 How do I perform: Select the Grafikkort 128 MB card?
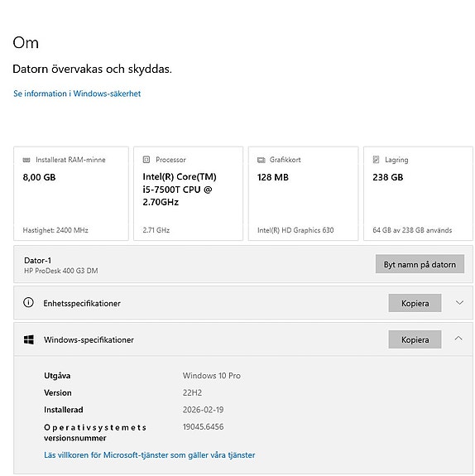[x=303, y=194]
